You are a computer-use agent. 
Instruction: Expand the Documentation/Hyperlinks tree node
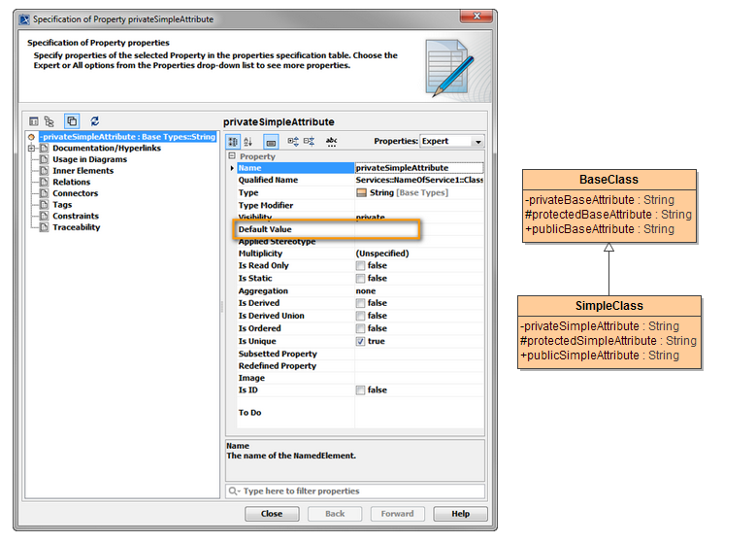31,149
